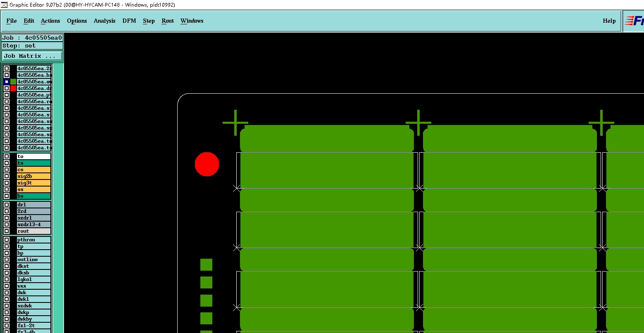Screen dimensions: 644x333
Task: Click the Job Matrix ... button
Action: click(x=32, y=56)
